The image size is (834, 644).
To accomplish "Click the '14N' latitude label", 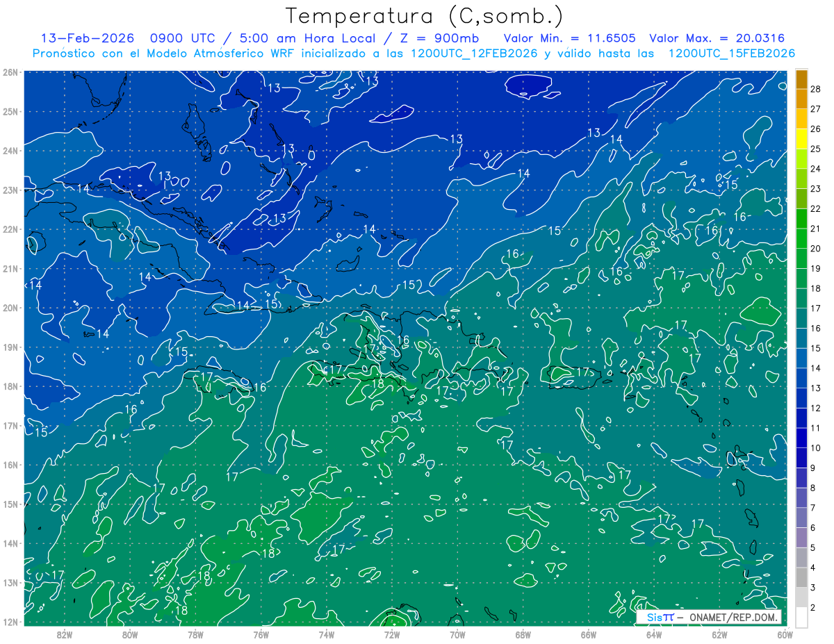I will [x=10, y=543].
